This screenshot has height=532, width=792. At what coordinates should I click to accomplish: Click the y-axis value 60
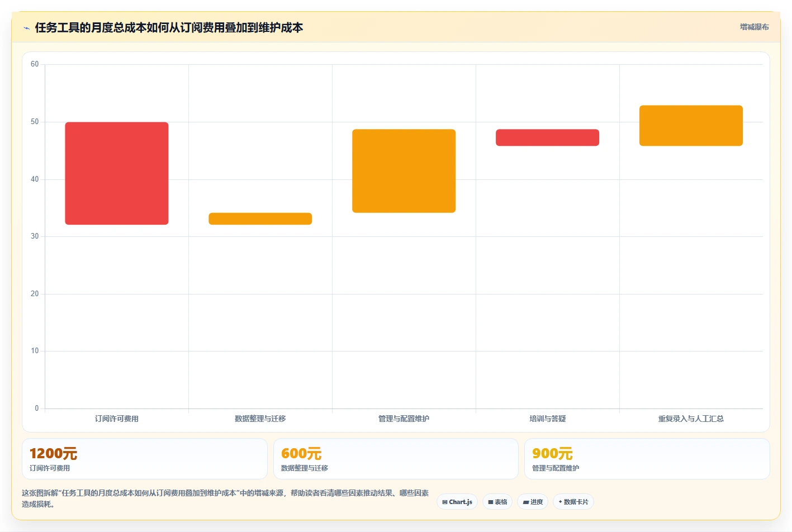(x=35, y=64)
